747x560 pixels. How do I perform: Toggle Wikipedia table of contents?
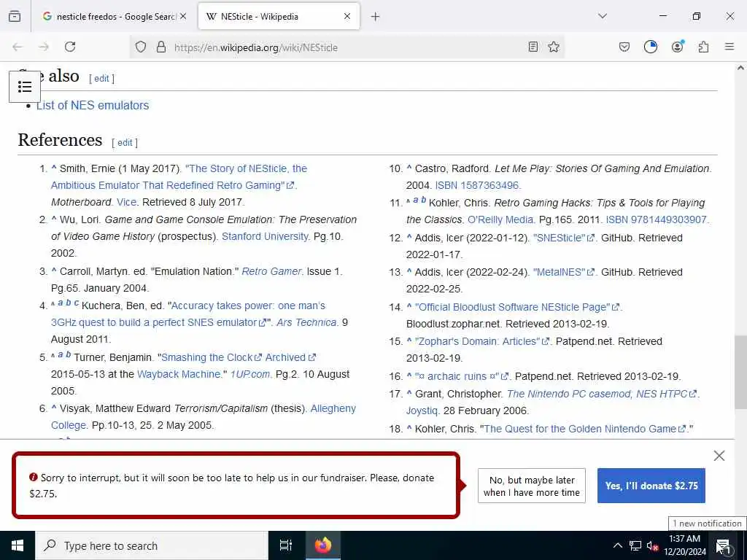(x=25, y=87)
